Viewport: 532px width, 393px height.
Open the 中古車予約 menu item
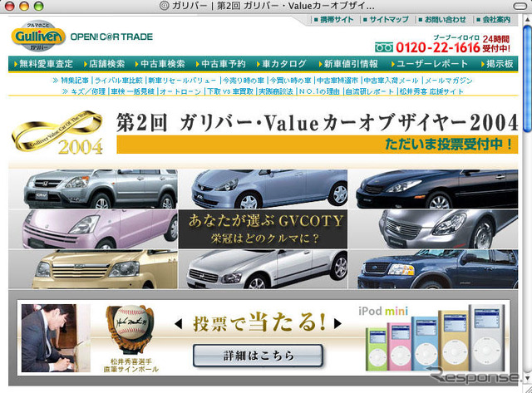[x=221, y=64]
